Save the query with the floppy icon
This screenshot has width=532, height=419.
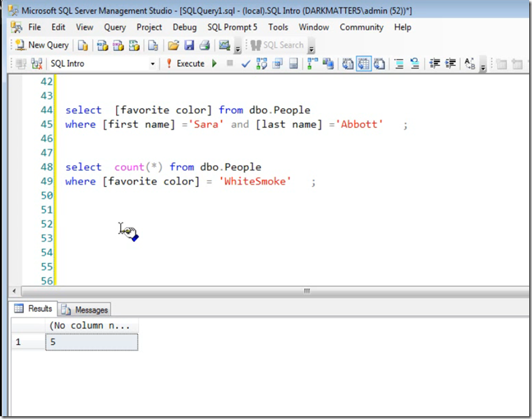[189, 45]
